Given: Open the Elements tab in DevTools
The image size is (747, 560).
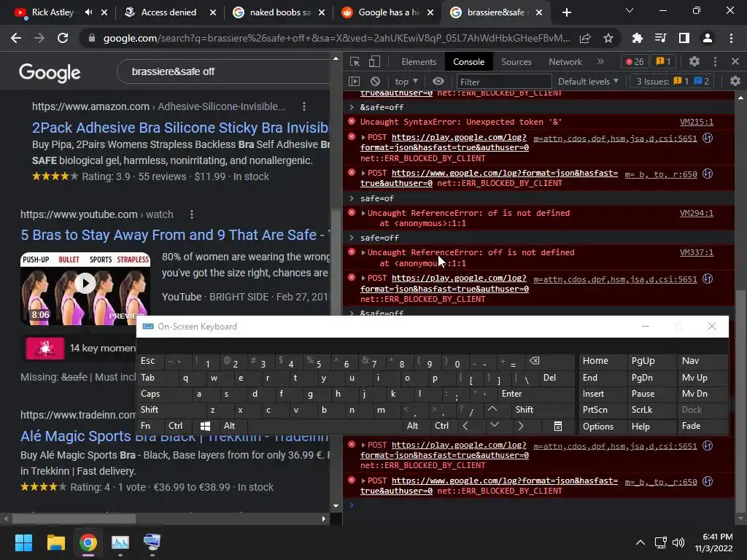Looking at the screenshot, I should [x=419, y=62].
